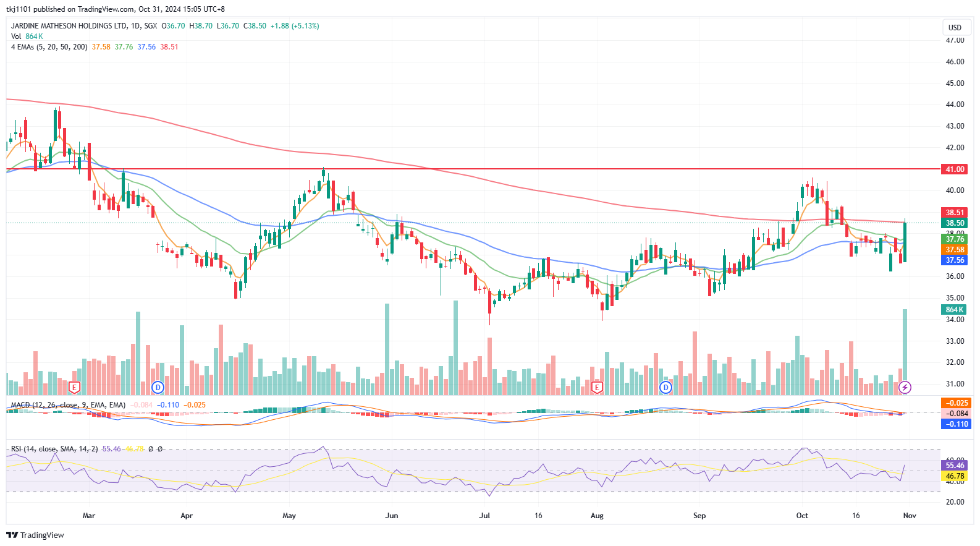Click the green 38.50 last price tag
The width and height of the screenshot is (980, 546).
coord(955,223)
